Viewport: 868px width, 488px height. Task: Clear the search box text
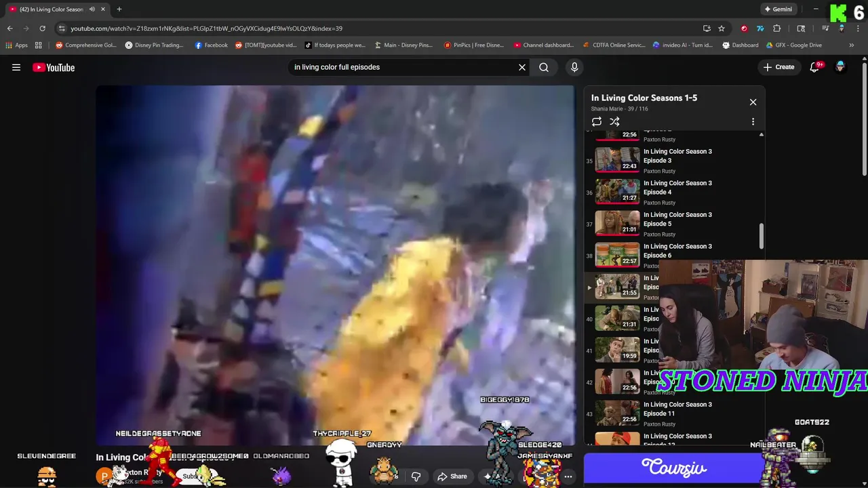(522, 67)
